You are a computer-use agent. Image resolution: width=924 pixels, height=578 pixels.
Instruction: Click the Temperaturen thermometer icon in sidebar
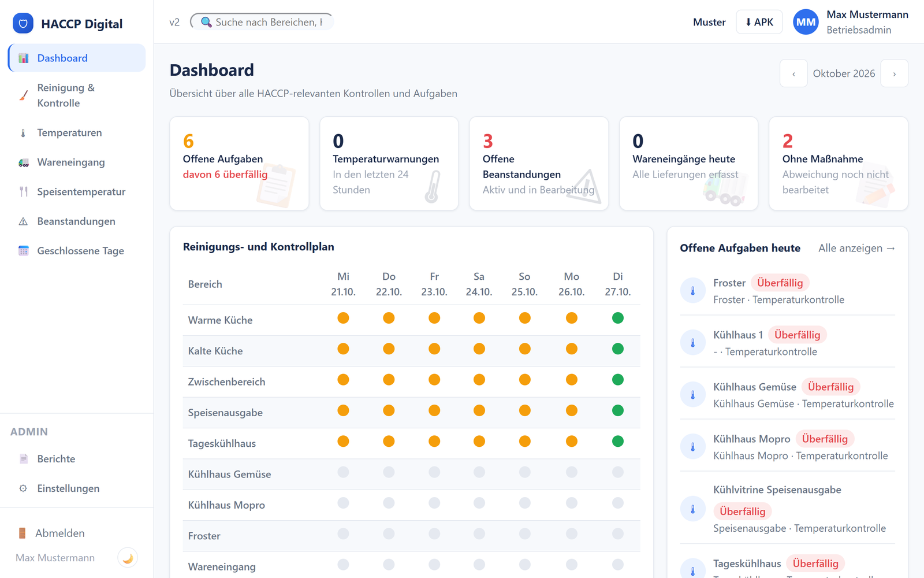pyautogui.click(x=23, y=133)
